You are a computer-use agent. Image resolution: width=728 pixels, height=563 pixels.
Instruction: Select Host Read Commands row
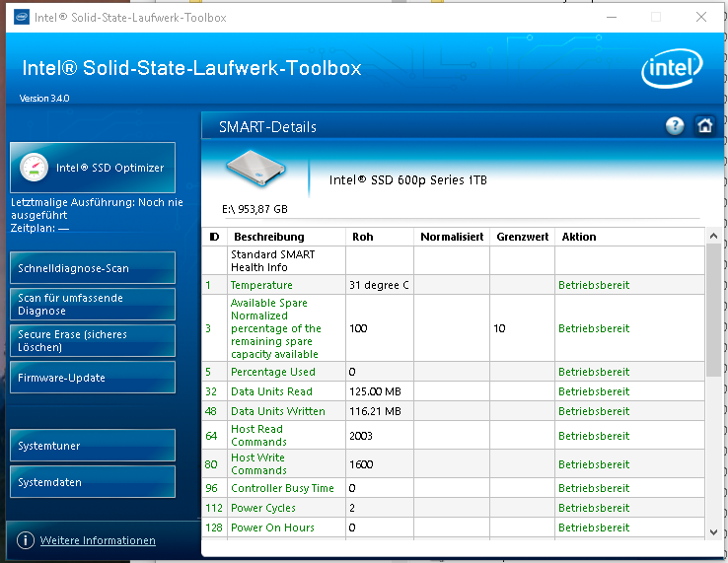click(x=453, y=436)
